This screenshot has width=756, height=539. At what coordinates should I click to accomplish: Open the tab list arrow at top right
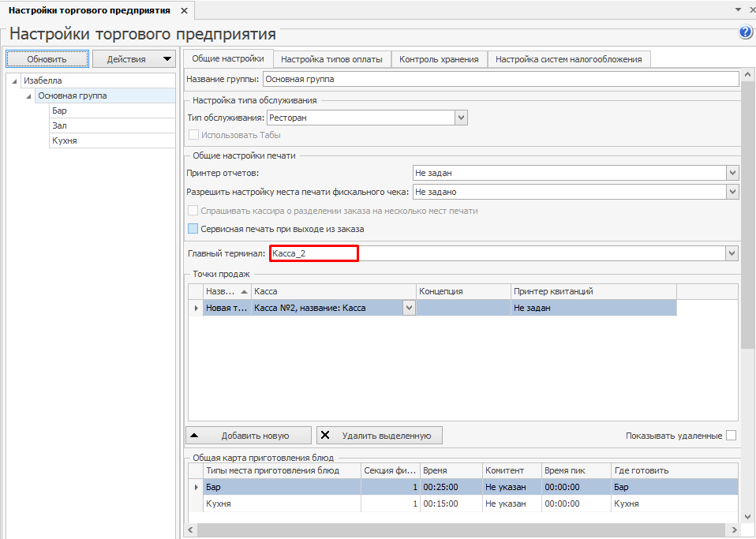pos(739,9)
